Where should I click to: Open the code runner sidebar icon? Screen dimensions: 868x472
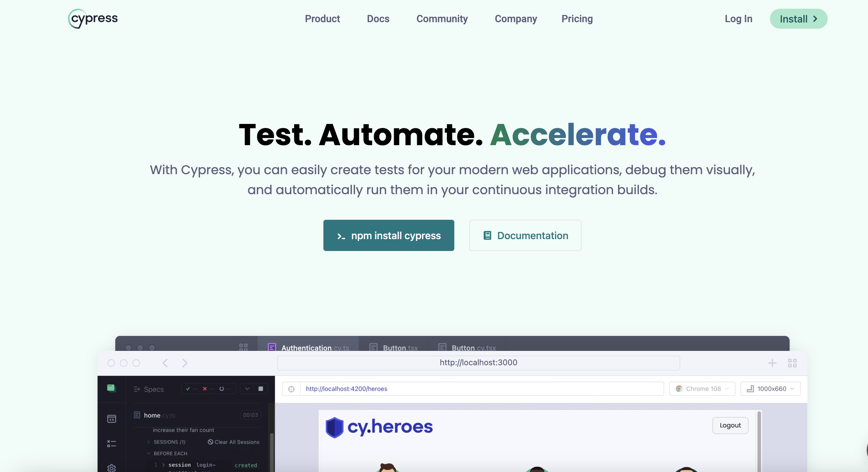click(x=112, y=419)
